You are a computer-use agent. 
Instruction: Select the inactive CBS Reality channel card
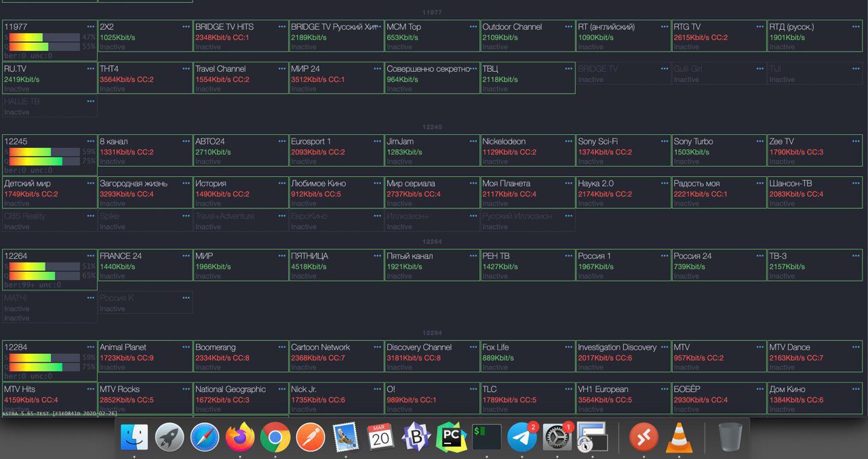point(50,221)
